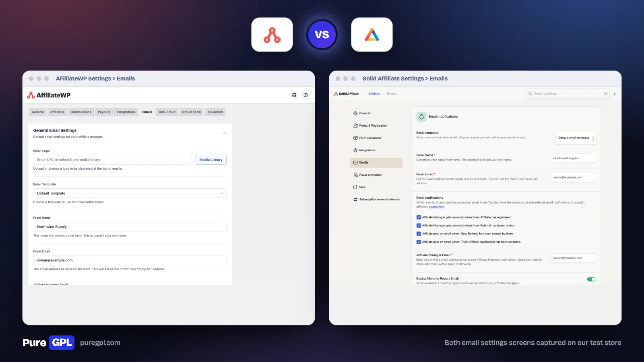Click the Fraud prevention icon in sidebar
This screenshot has height=362, width=644.
click(x=355, y=175)
